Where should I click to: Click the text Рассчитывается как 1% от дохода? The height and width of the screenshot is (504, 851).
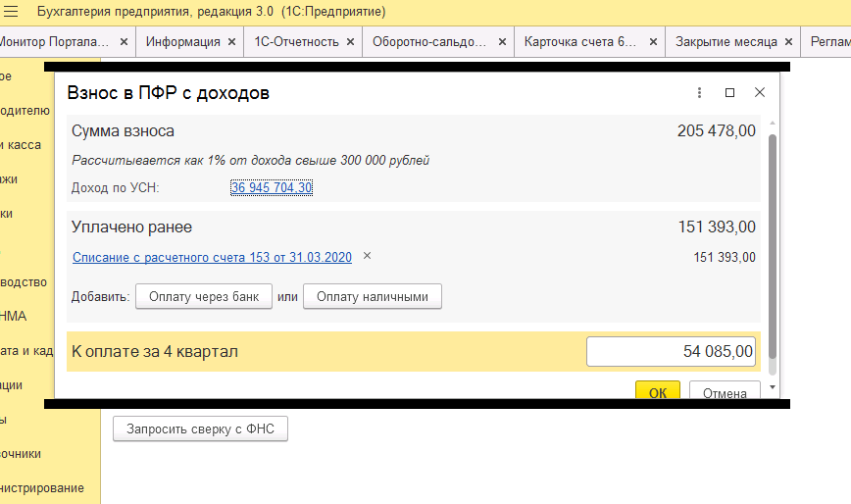(x=250, y=161)
